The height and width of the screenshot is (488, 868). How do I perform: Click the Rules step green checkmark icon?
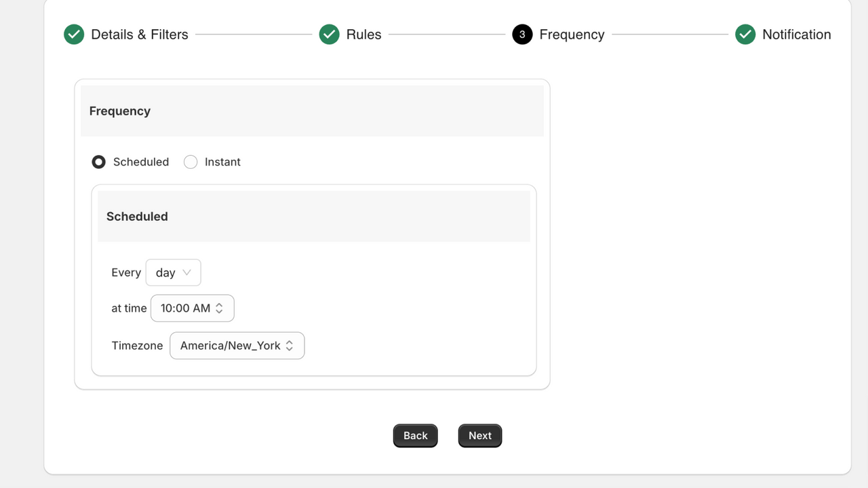329,35
